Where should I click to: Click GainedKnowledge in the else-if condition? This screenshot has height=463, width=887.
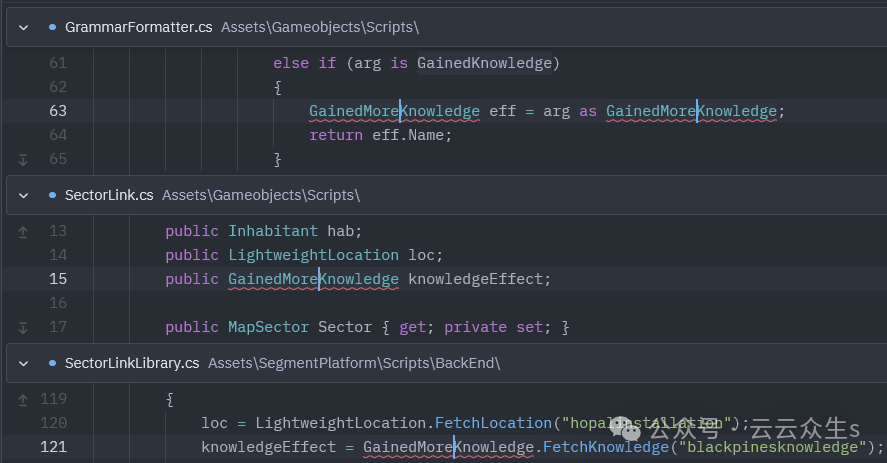point(484,63)
